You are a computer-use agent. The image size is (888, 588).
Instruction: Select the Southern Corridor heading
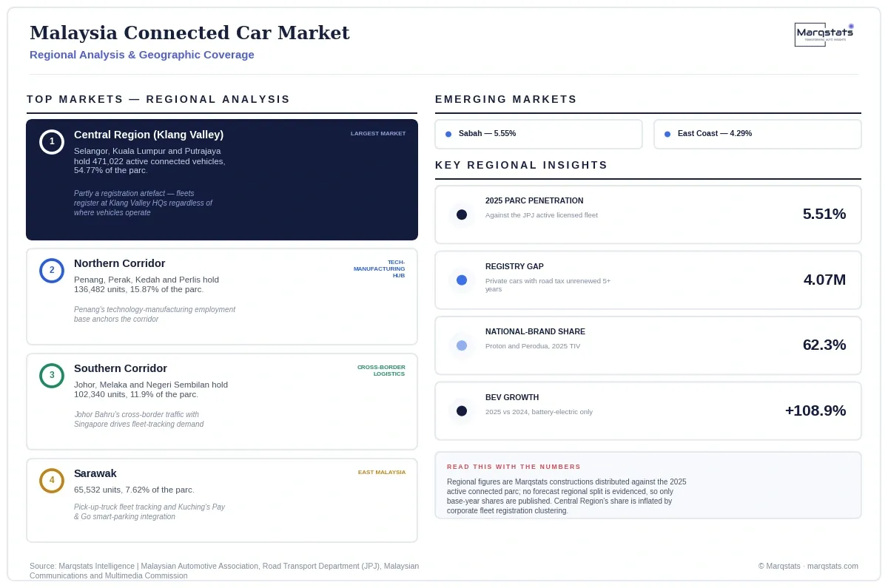point(121,368)
